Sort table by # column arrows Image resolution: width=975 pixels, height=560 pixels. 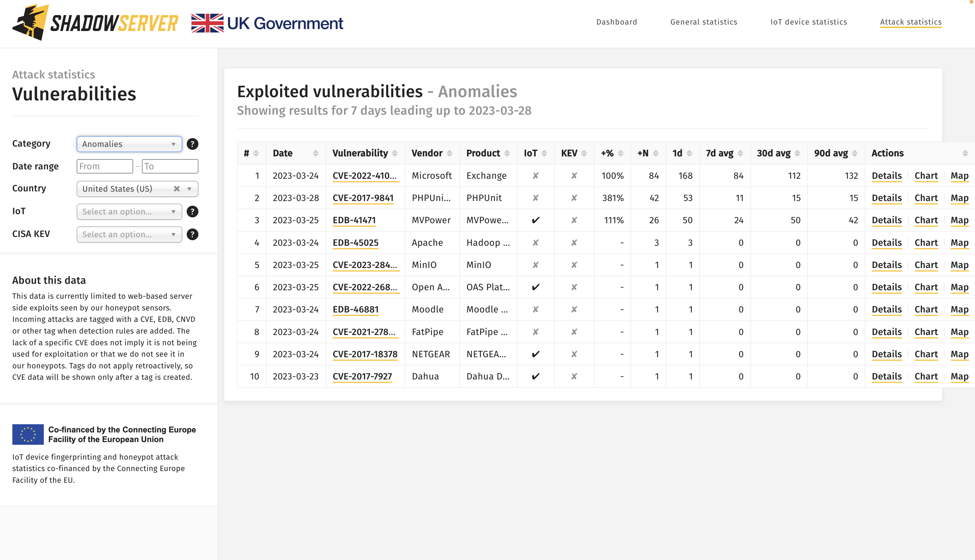256,153
